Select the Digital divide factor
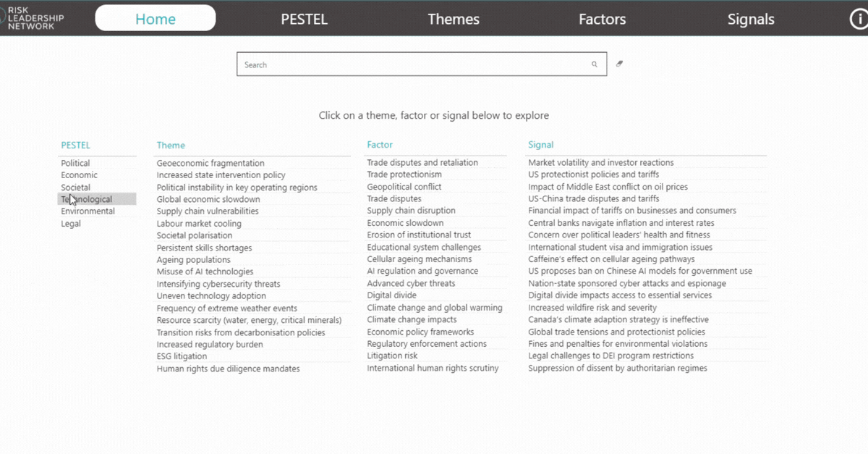 (x=391, y=295)
